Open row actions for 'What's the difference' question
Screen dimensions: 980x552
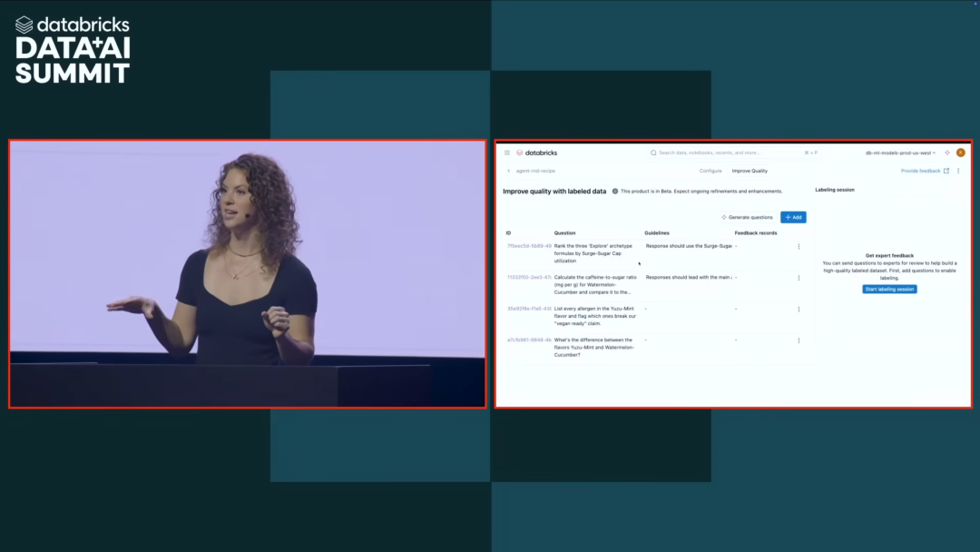click(x=799, y=340)
